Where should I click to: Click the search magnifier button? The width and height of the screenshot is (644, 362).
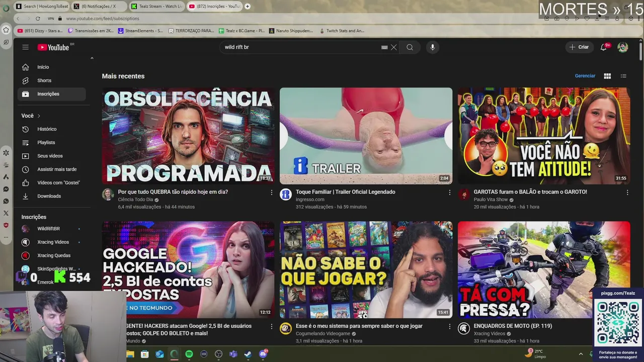[x=410, y=47]
